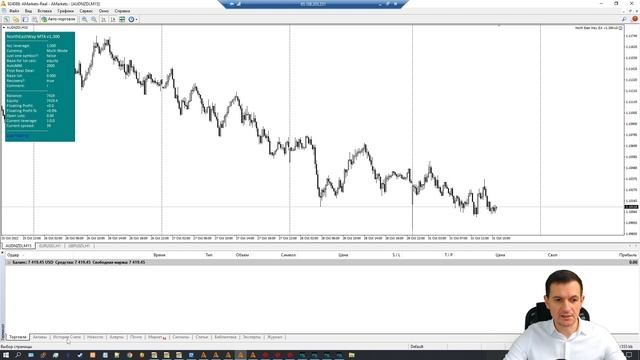Open the Chrome taskbar icon
The width and height of the screenshot is (640, 360).
129,355
